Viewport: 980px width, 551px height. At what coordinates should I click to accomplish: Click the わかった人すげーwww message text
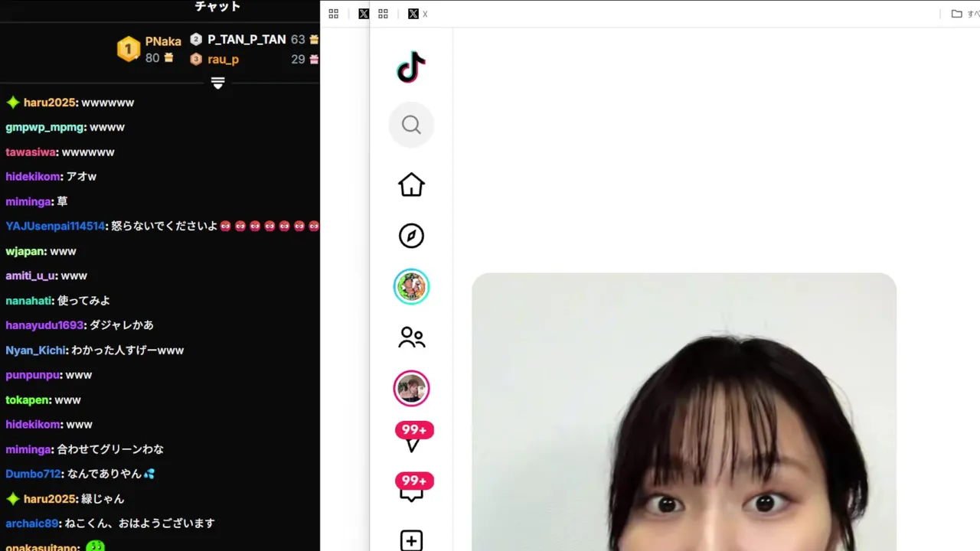point(129,350)
